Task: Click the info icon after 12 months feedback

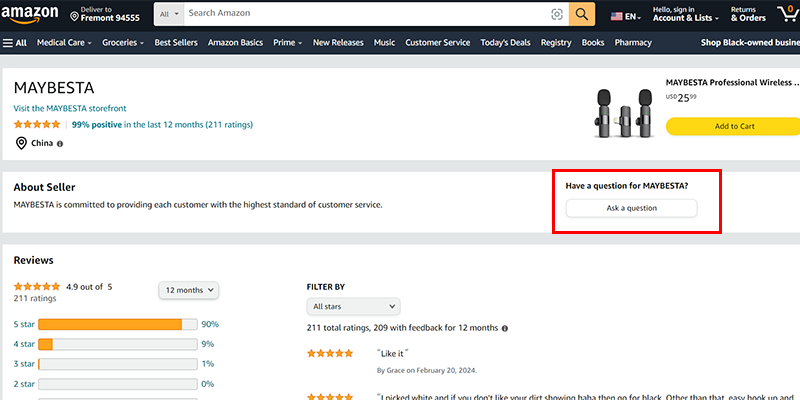Action: [505, 328]
